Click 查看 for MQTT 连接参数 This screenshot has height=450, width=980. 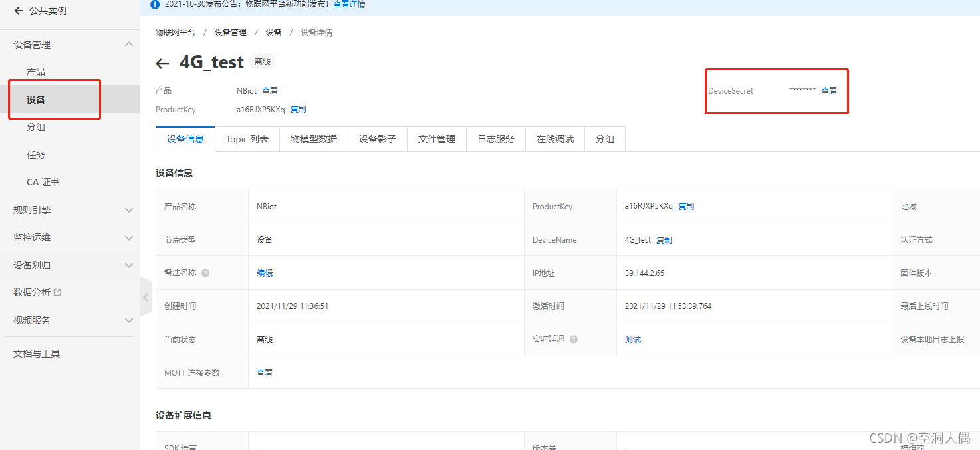coord(265,373)
